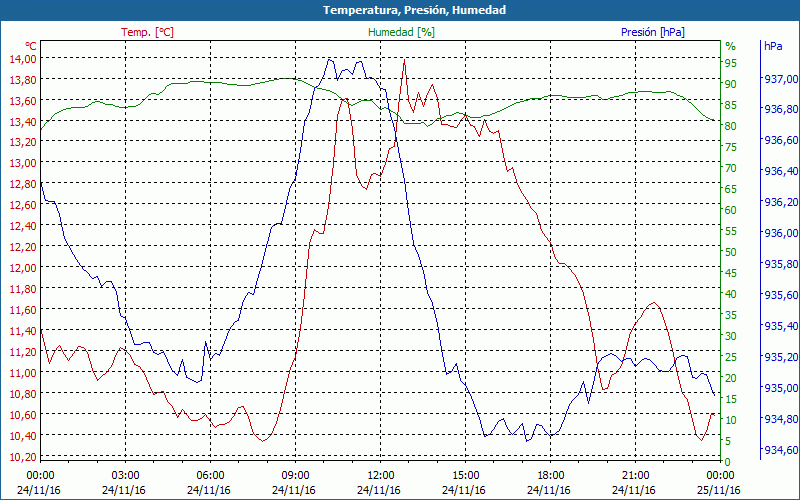Click the '12,60' temperature axis value
The image size is (800, 500).
click(x=23, y=205)
